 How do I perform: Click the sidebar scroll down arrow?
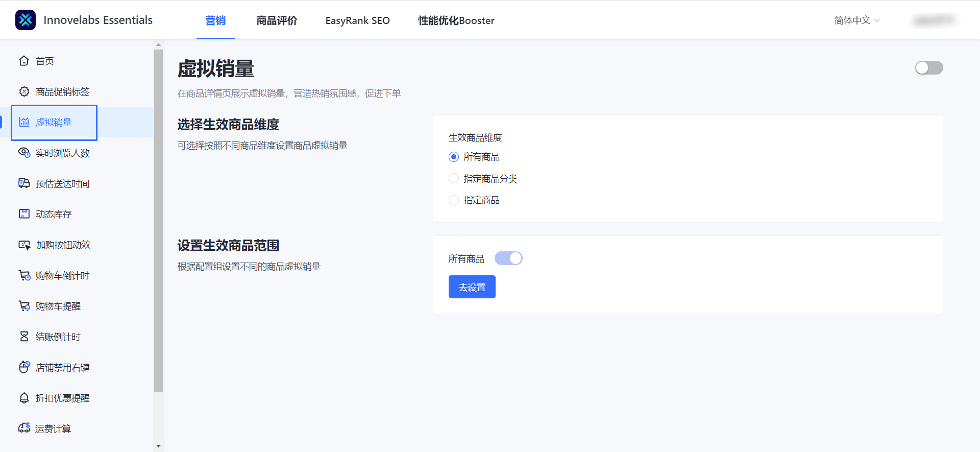point(158,446)
